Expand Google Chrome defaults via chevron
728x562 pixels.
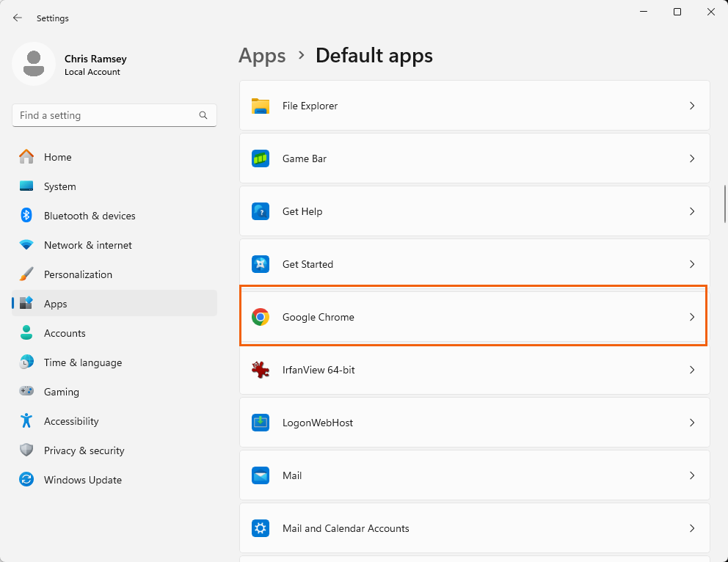(x=692, y=318)
